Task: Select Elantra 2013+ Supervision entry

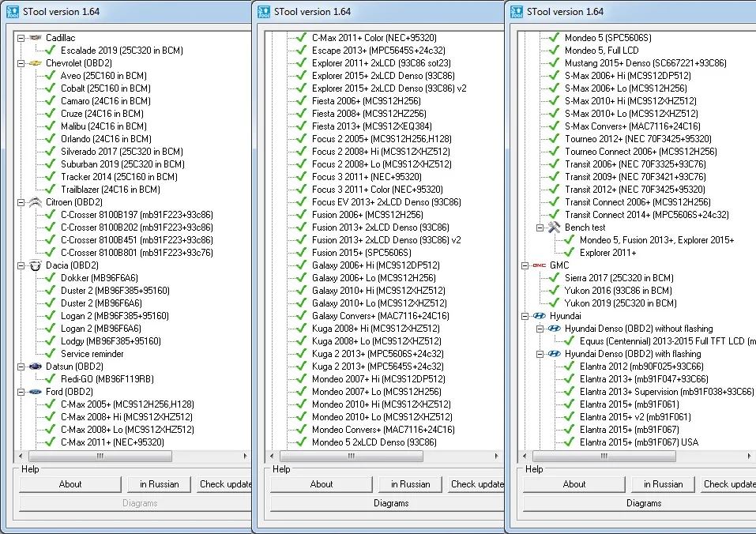Action: click(667, 392)
